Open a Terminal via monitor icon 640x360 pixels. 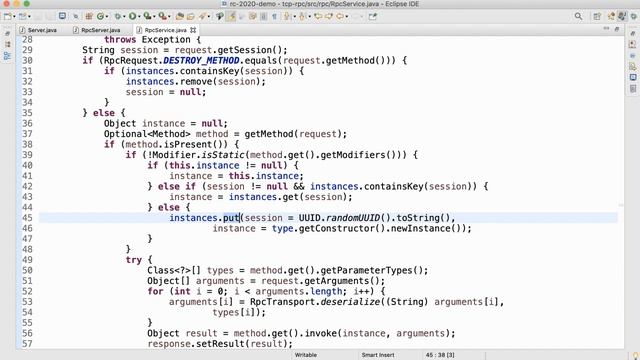coord(62,16)
